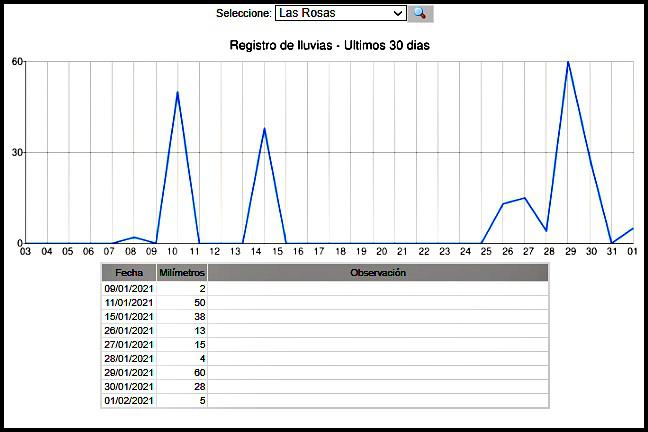Click the 15/01/2021 table row

coord(129,316)
